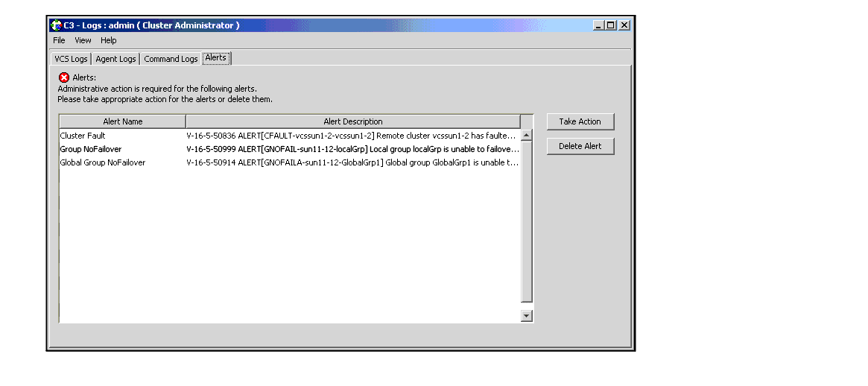Click the C3 application icon in title bar
Screen dimensions: 868x386
pos(56,25)
